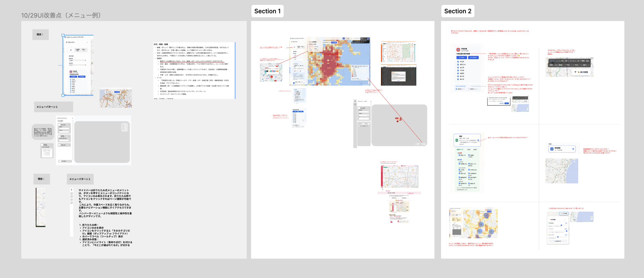
Task: Click the red 行政区画 icon in Section 2
Action: coord(458,50)
